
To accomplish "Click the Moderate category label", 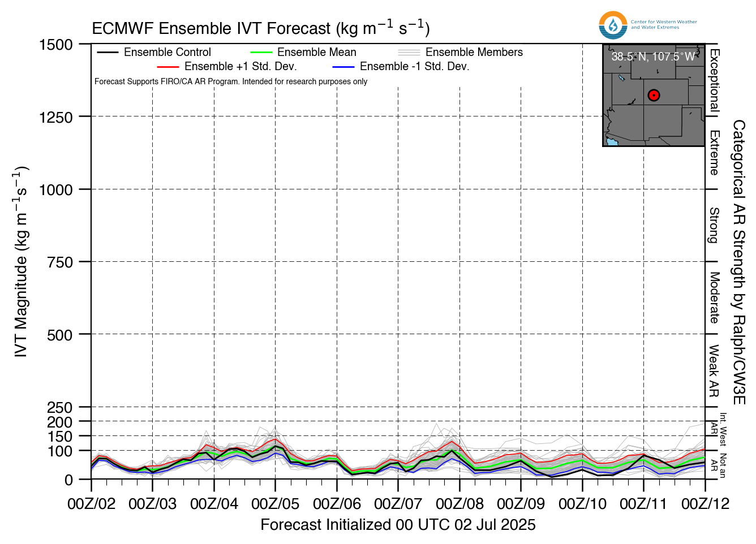I will [714, 298].
